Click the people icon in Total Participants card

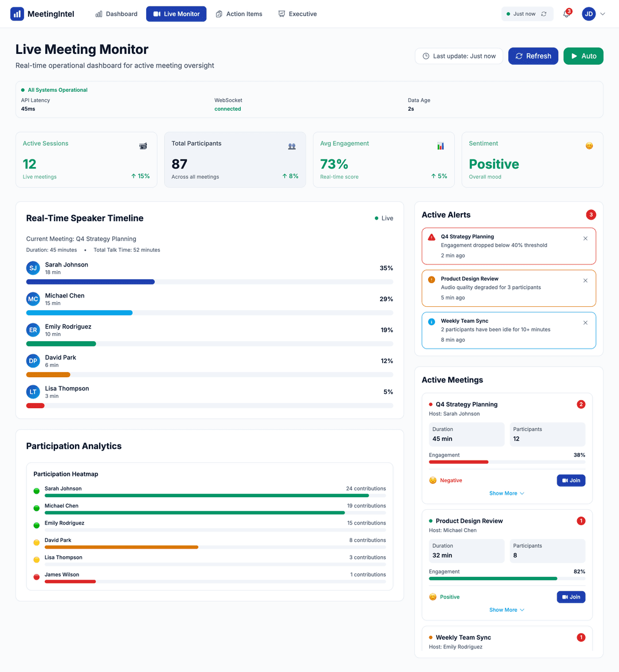pos(292,146)
